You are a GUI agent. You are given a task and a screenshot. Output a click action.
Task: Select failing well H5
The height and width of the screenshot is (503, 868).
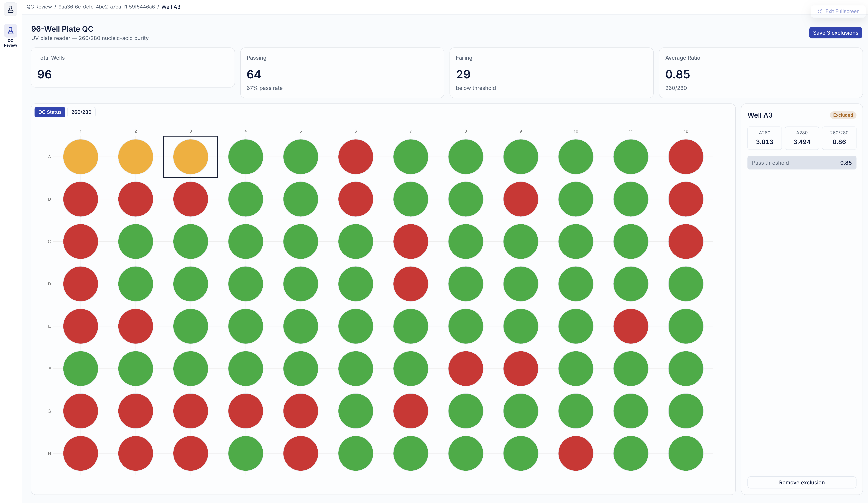click(301, 453)
